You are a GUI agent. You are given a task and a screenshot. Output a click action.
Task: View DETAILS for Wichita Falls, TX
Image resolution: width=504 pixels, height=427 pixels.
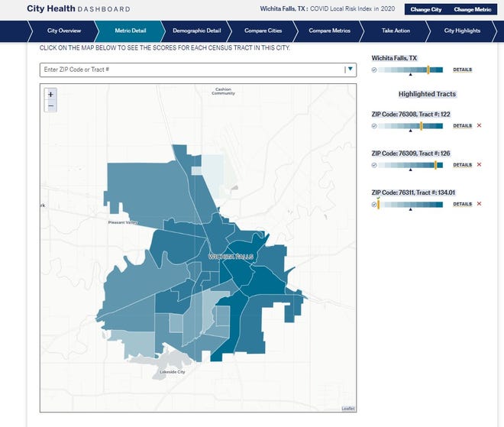462,70
